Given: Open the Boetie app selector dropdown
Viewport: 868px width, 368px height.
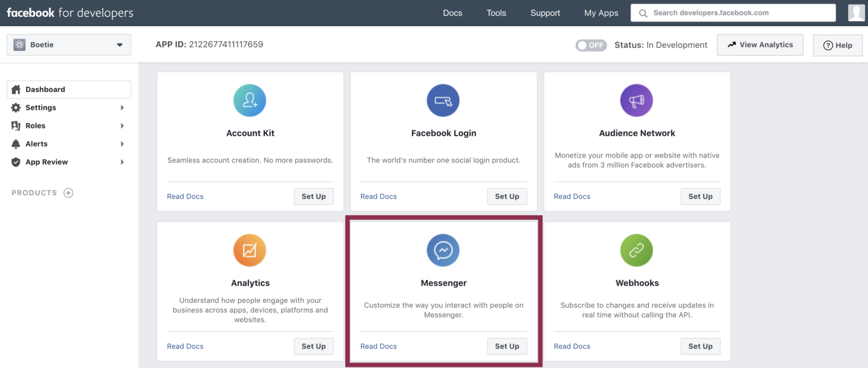Looking at the screenshot, I should tap(69, 45).
